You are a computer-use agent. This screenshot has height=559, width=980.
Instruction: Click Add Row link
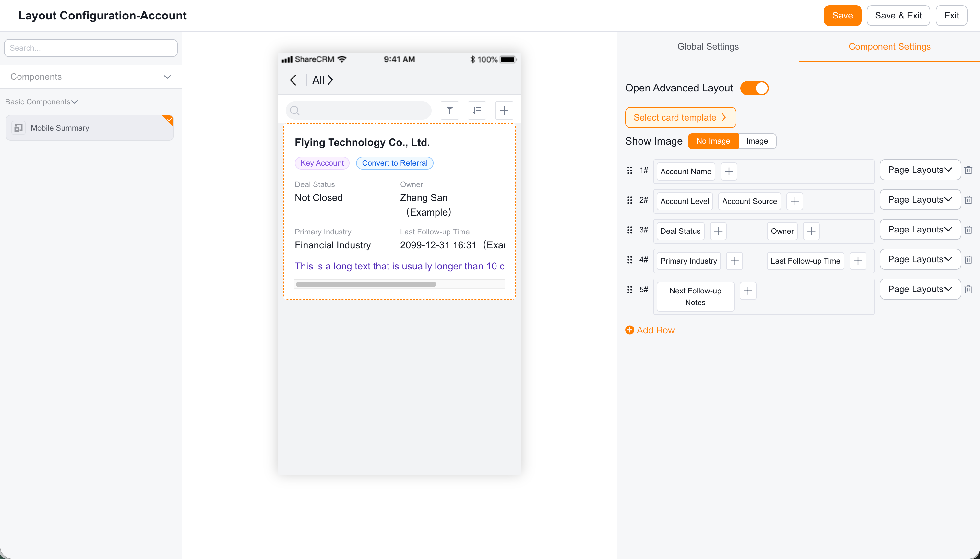coord(650,330)
